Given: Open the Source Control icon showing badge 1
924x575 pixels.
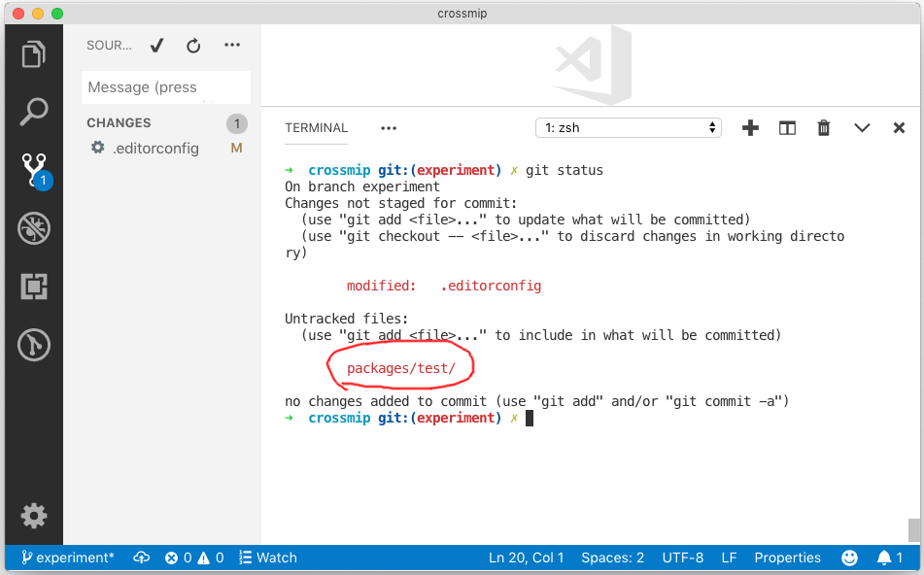Looking at the screenshot, I should click(34, 170).
